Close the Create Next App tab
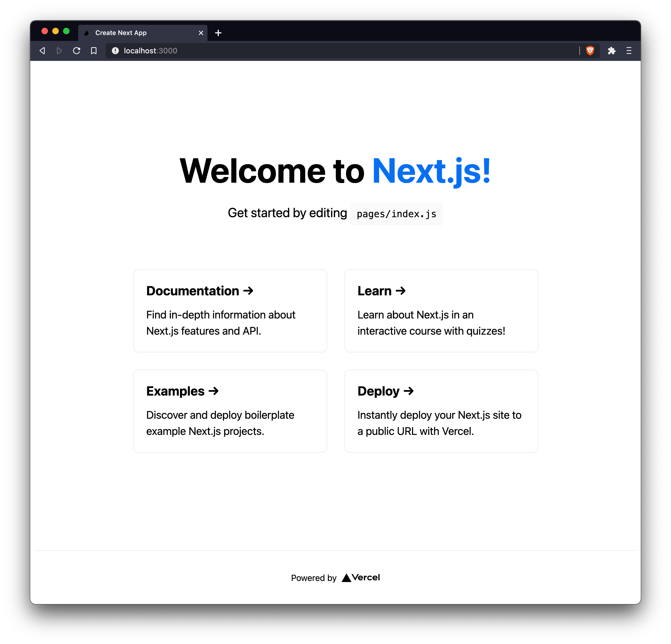This screenshot has height=644, width=671. pyautogui.click(x=201, y=33)
